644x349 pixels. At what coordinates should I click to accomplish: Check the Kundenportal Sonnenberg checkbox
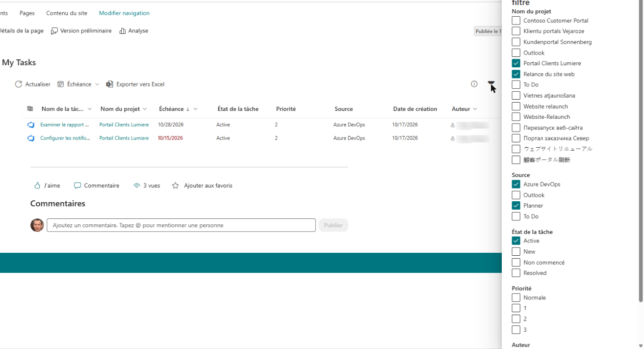pos(516,42)
